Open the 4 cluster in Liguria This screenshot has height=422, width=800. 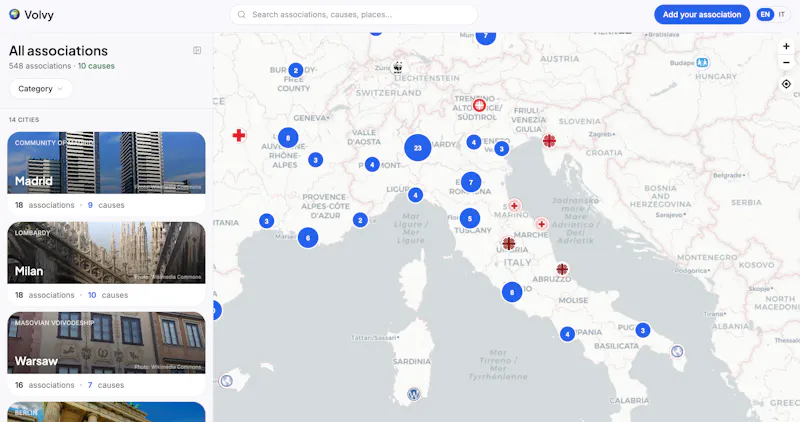point(415,195)
